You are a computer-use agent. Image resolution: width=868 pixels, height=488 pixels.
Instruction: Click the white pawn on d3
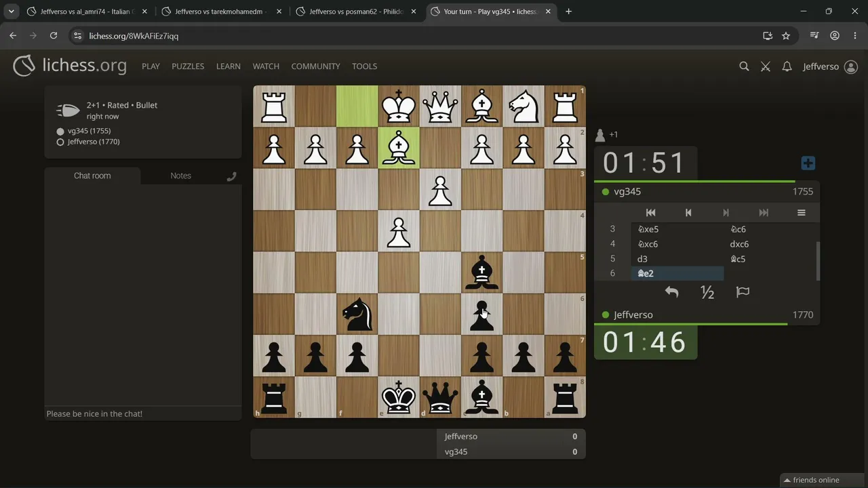(441, 189)
